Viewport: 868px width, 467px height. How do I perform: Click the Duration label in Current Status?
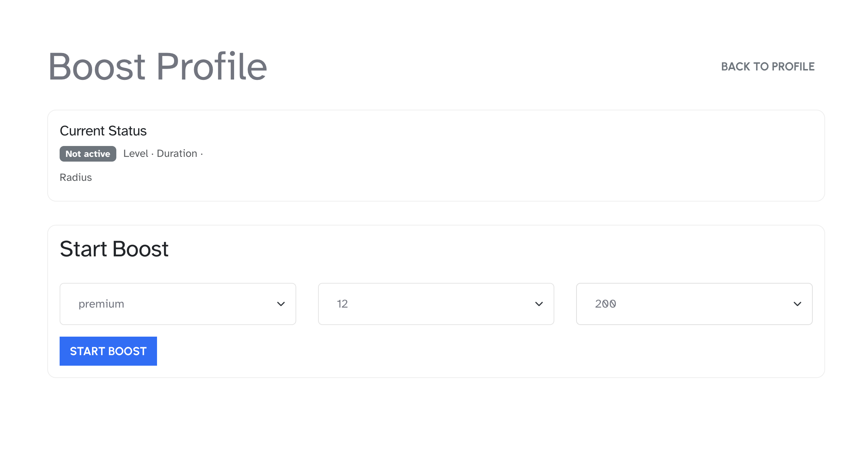click(x=177, y=154)
